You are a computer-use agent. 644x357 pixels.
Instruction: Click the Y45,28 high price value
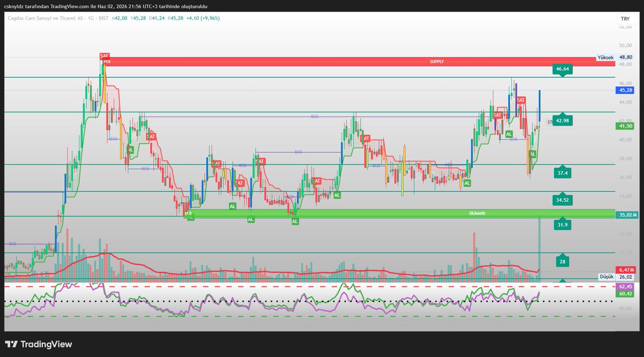[138, 18]
